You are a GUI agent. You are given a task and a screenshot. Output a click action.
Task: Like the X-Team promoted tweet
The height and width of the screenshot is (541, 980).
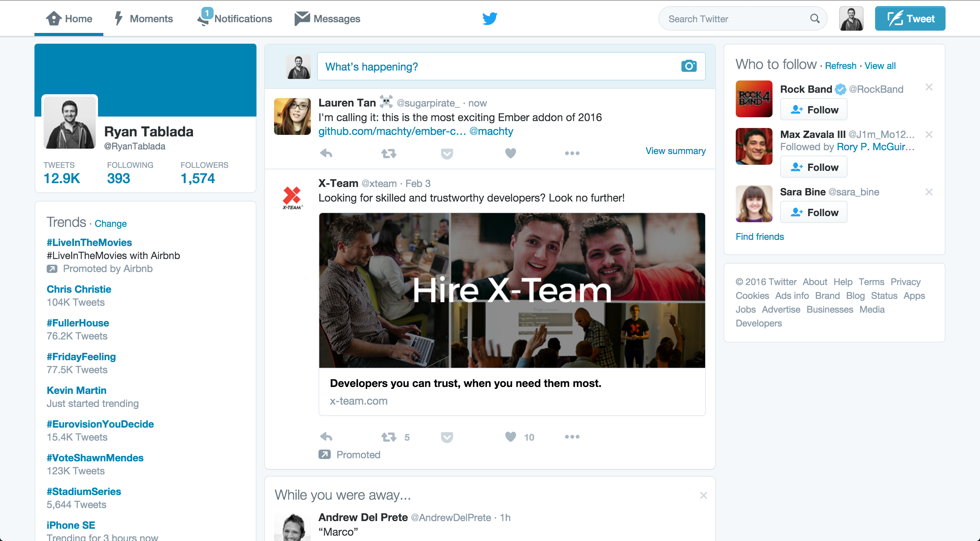coord(510,437)
